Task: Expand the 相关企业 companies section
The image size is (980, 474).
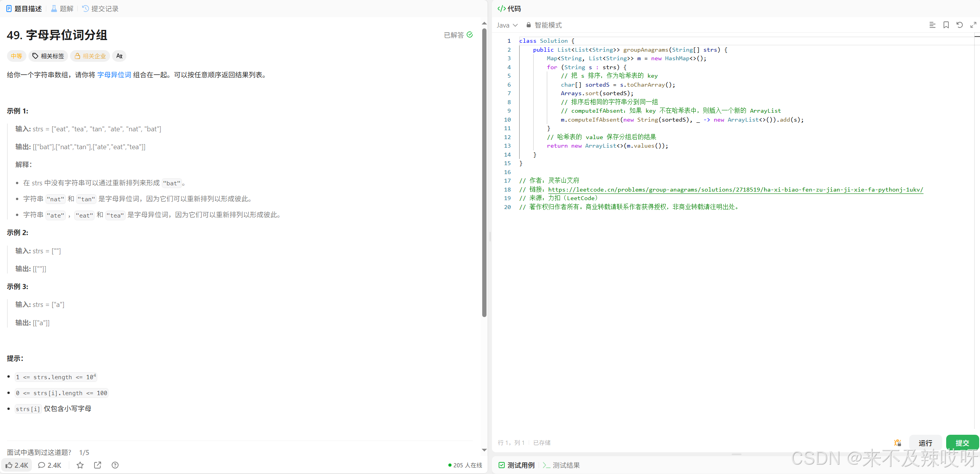Action: tap(90, 56)
